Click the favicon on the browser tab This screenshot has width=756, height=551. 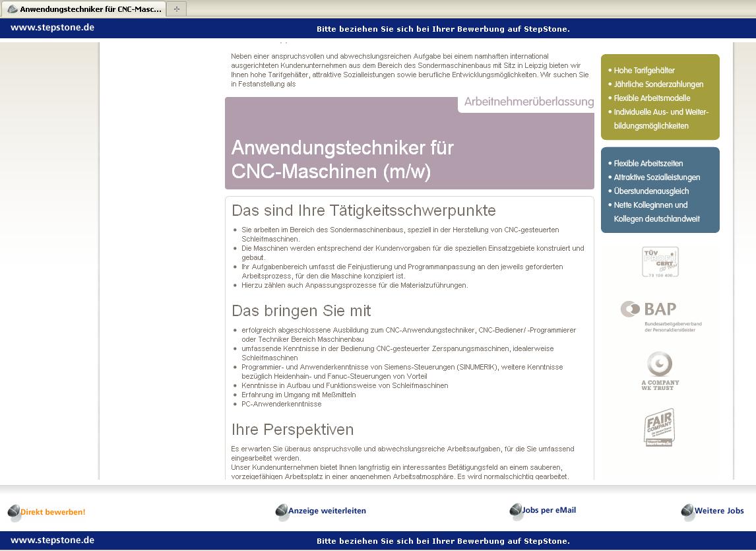12,9
